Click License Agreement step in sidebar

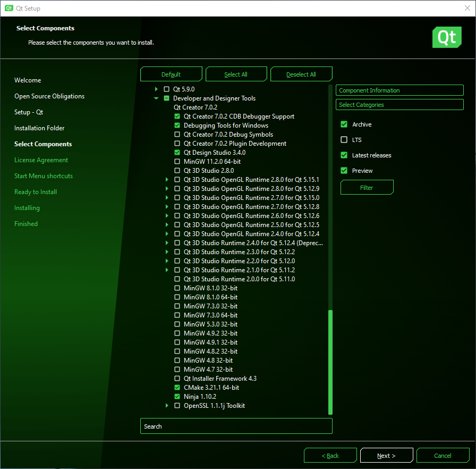tap(41, 160)
